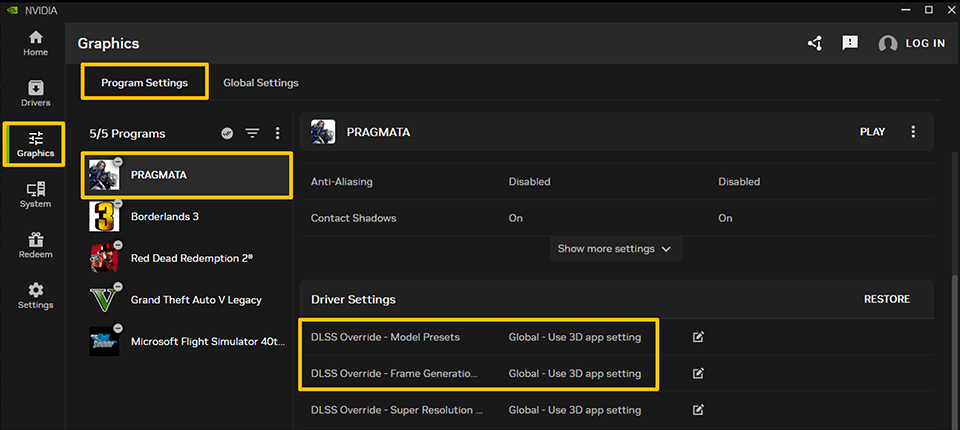This screenshot has width=960, height=430.
Task: Edit DLSS Override - Model Presets
Action: coord(698,337)
